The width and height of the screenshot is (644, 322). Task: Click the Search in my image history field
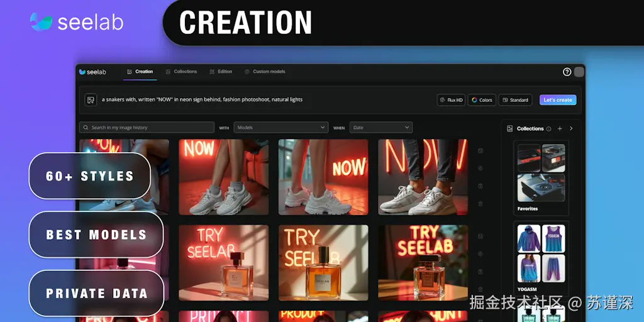[147, 127]
